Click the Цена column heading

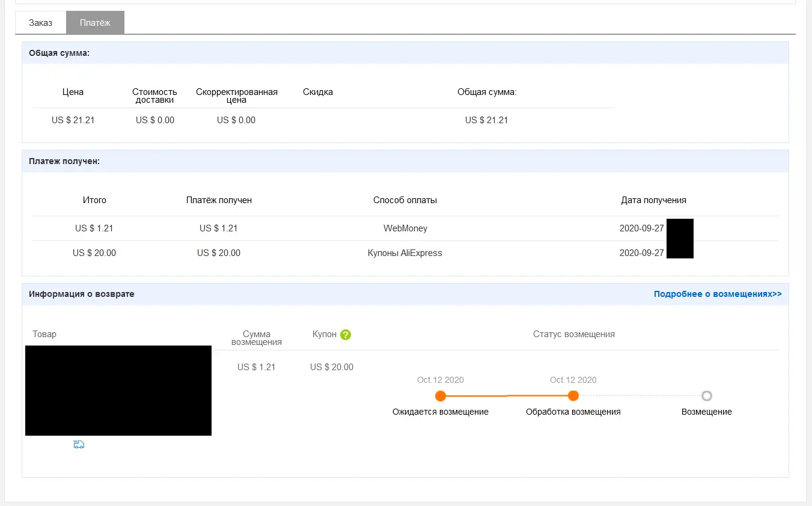pyautogui.click(x=73, y=92)
